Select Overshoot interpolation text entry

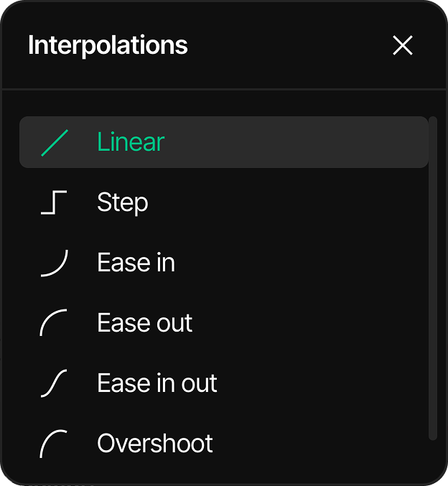[x=155, y=443]
